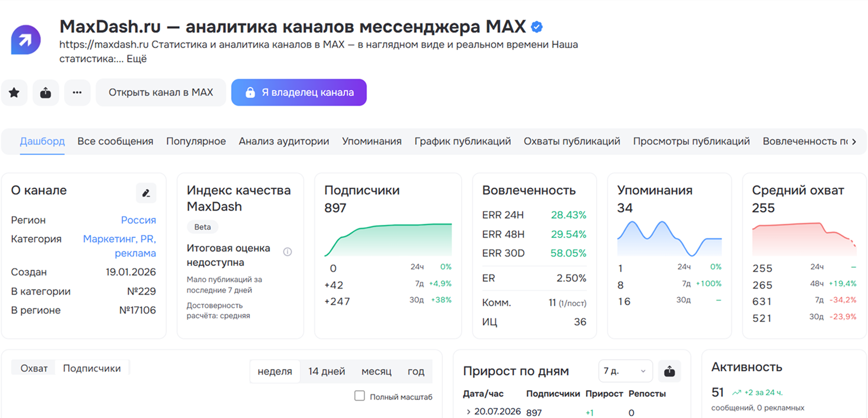Click the star favorite icon
Image resolution: width=868 pixels, height=418 pixels.
point(14,93)
